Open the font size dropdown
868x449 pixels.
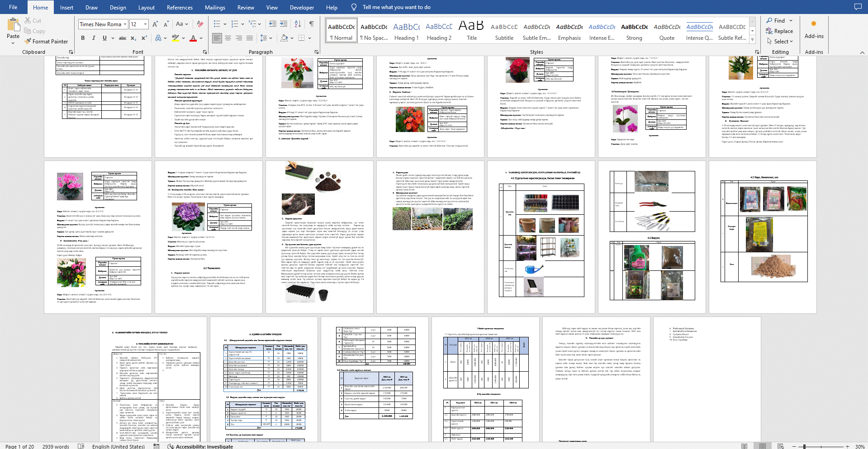[145, 24]
